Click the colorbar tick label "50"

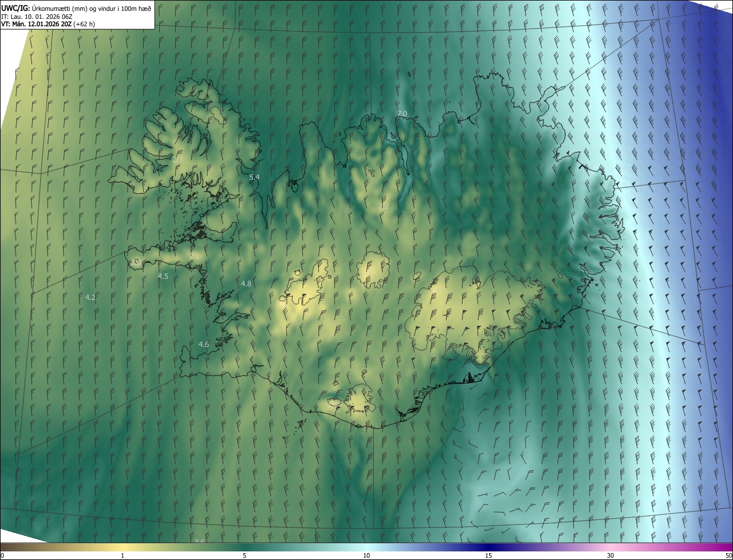(728, 556)
